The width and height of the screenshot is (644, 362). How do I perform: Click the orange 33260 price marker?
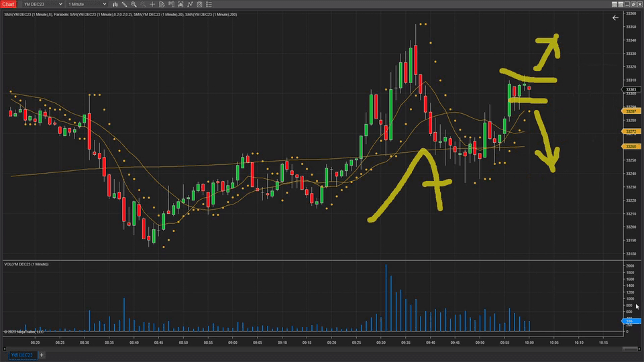coord(632,147)
